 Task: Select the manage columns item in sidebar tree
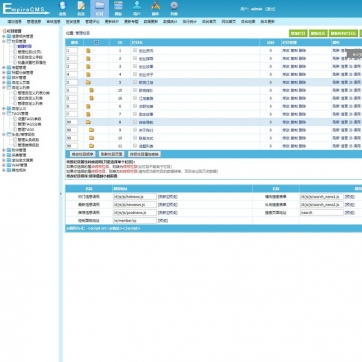coord(25,47)
